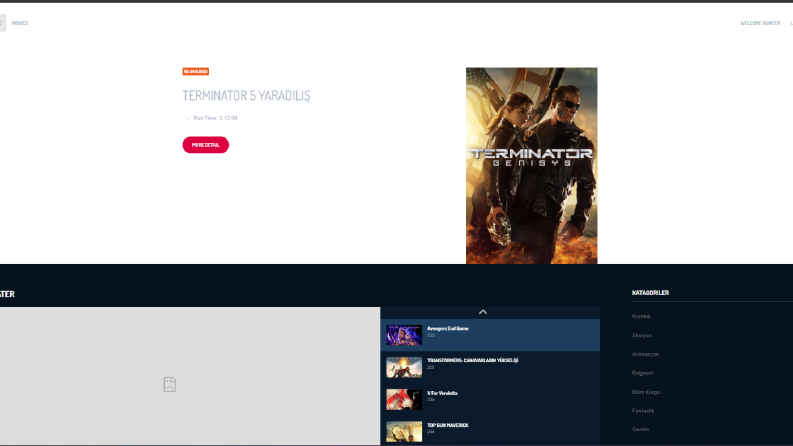Select TRANSFORMERS: CANAVARLARIN YÜKSELİŞİ title

click(472, 361)
